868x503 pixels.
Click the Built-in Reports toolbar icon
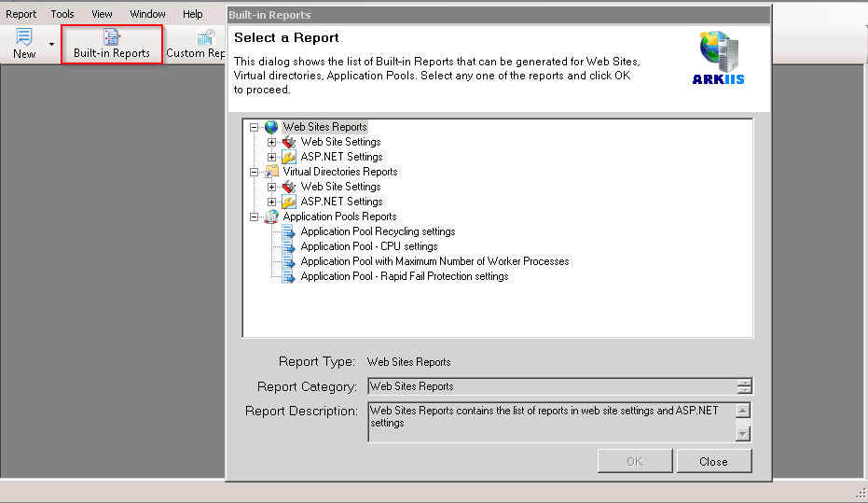[x=112, y=36]
